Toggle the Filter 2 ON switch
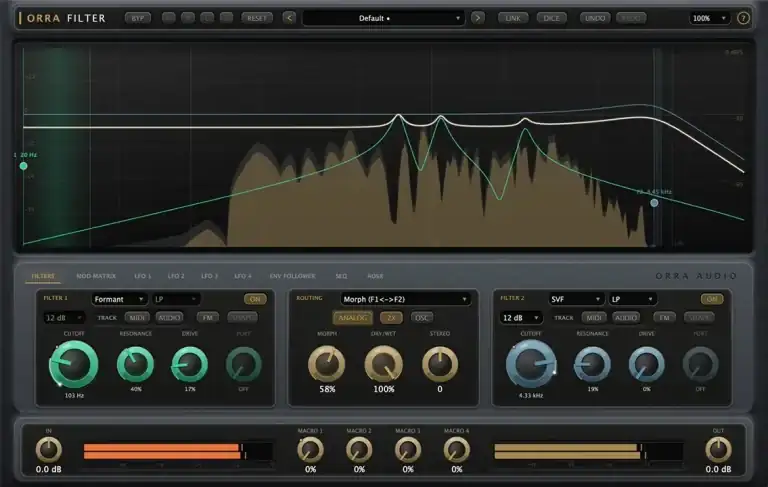This screenshot has height=487, width=768. [712, 299]
